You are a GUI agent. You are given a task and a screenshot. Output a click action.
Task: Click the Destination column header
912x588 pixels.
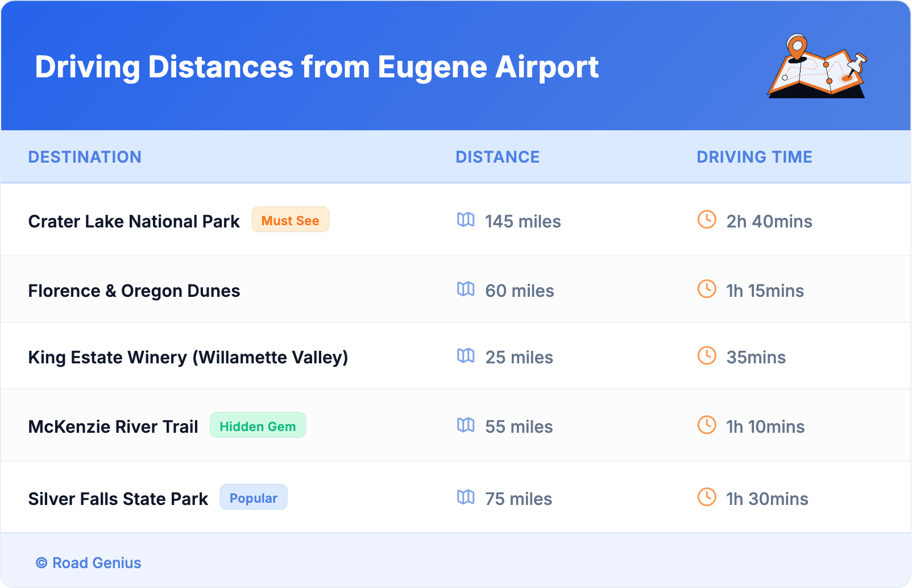85,157
